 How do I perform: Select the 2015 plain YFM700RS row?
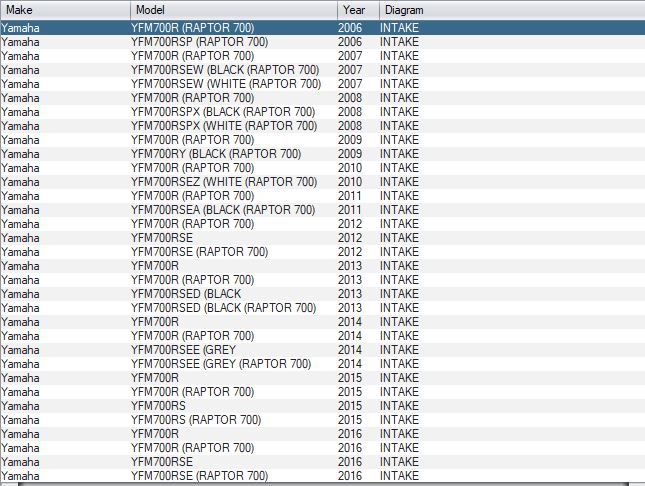coord(322,405)
